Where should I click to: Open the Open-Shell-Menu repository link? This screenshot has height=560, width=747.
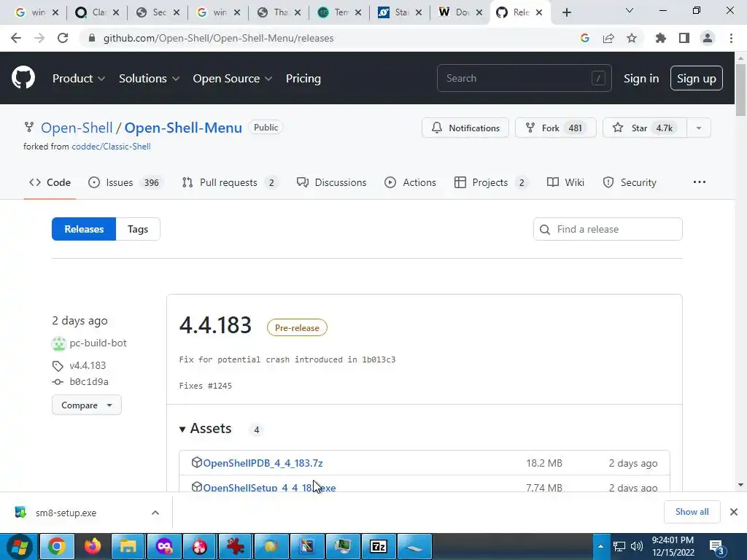[183, 128]
